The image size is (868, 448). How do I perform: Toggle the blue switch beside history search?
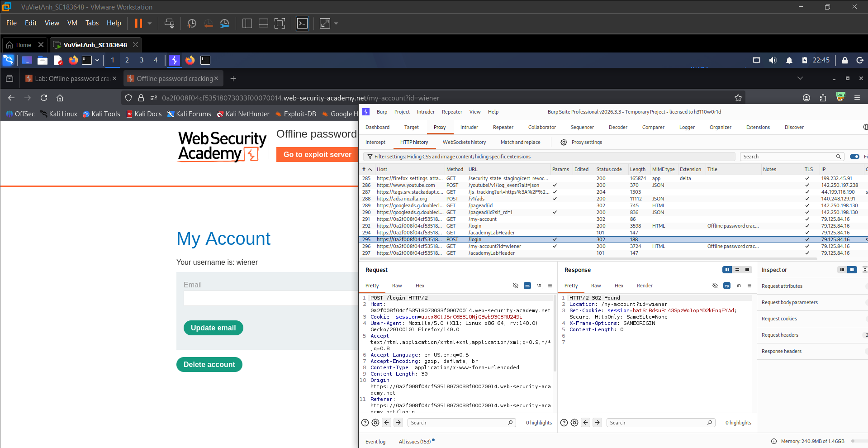point(854,157)
